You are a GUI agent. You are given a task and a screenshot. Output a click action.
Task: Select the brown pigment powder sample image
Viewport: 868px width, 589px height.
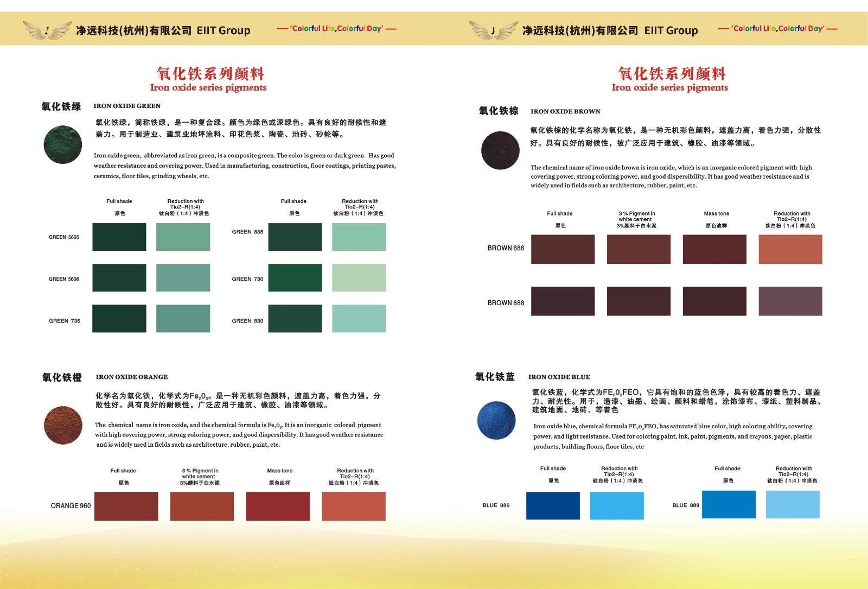(500, 150)
